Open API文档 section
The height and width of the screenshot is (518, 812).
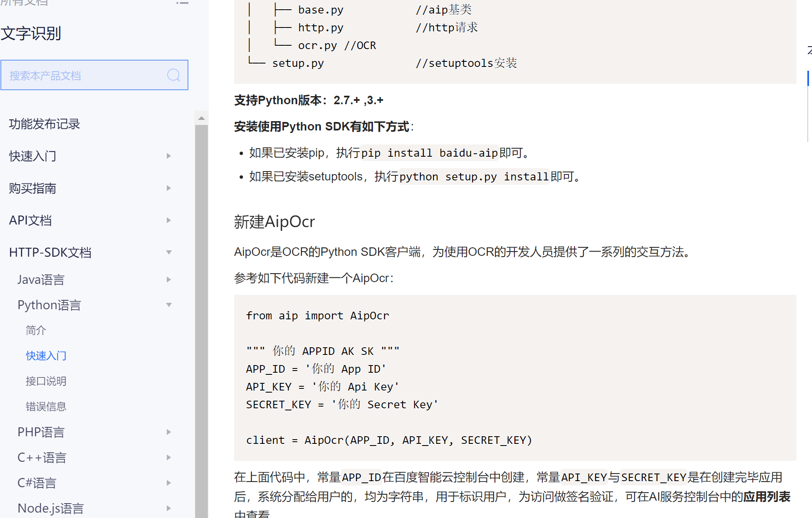click(30, 220)
